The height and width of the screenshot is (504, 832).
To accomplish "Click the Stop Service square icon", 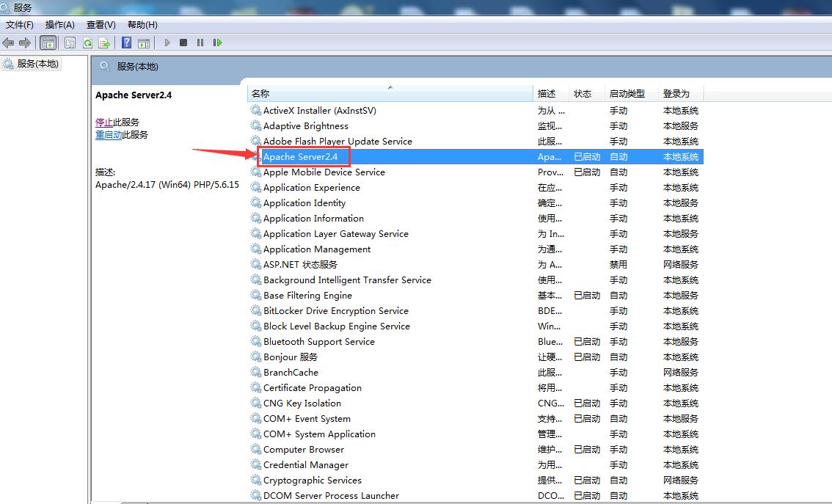I will (183, 43).
